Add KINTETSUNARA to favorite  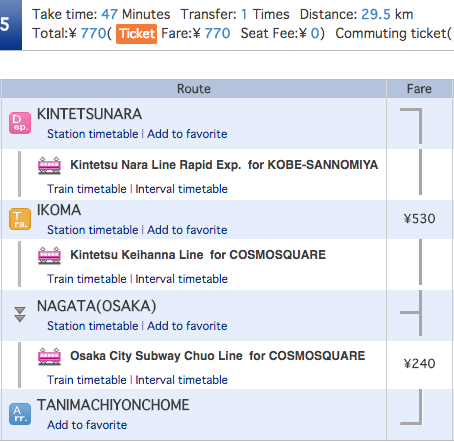[187, 134]
